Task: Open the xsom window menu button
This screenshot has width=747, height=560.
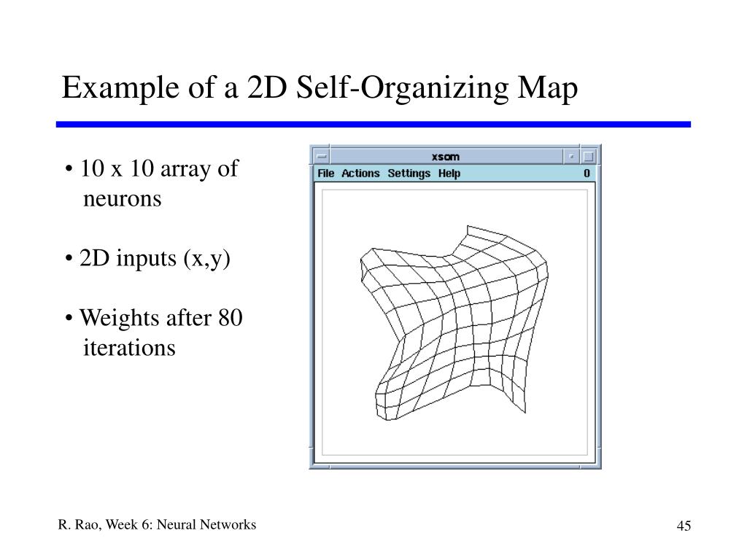Action: [x=322, y=156]
